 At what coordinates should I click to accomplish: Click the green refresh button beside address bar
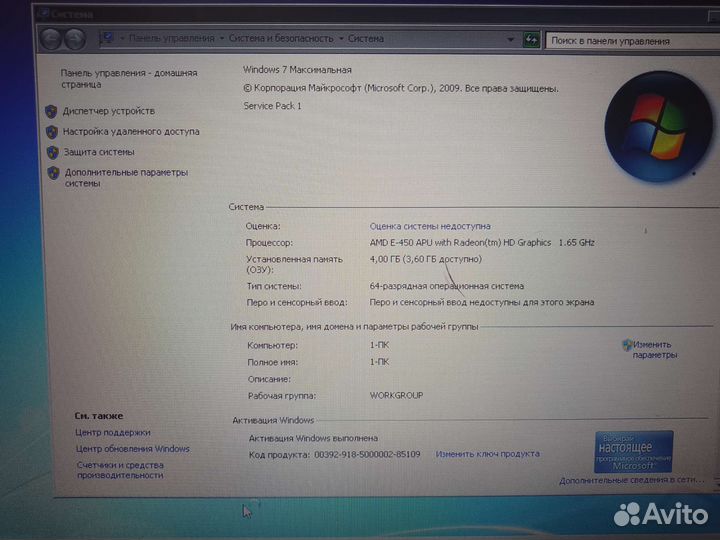click(x=531, y=40)
